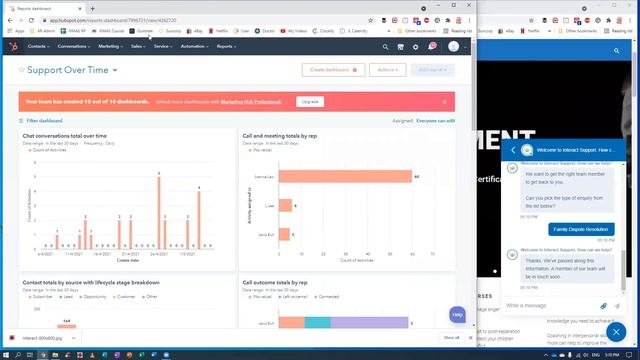Toggle the Connected legend entry

(327, 297)
